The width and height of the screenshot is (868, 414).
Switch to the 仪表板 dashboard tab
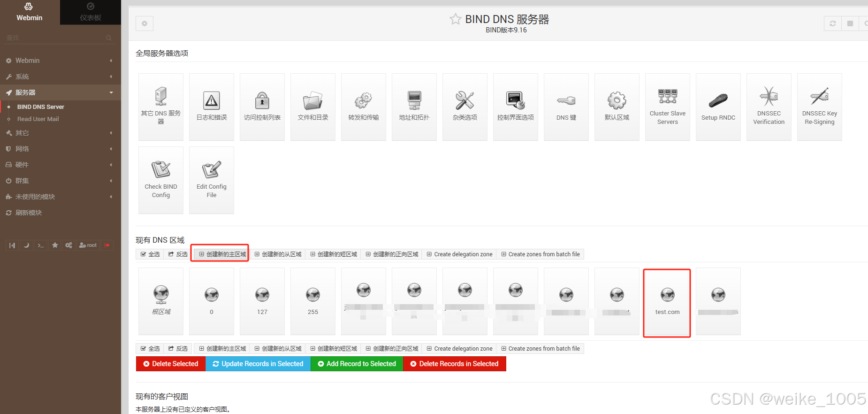coord(91,12)
